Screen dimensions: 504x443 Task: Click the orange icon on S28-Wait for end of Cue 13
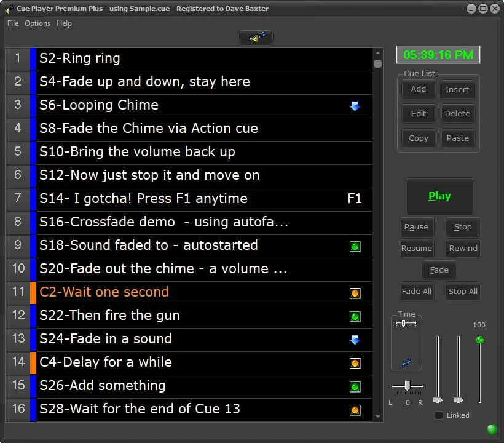pos(355,410)
